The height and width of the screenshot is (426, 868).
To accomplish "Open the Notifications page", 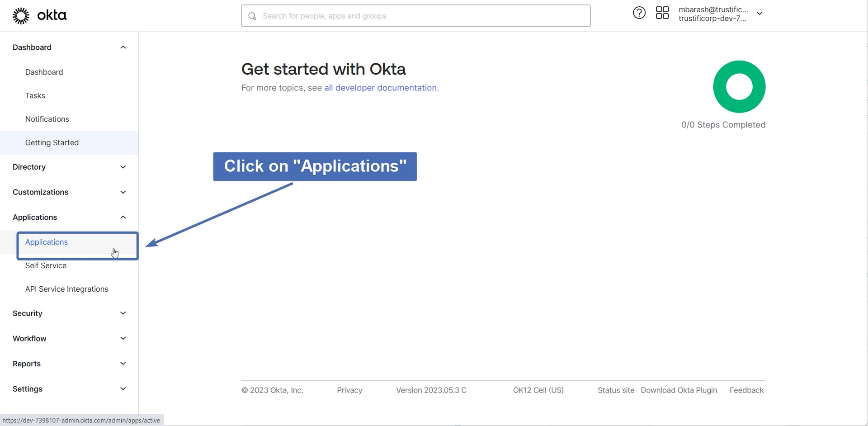I will coord(47,119).
